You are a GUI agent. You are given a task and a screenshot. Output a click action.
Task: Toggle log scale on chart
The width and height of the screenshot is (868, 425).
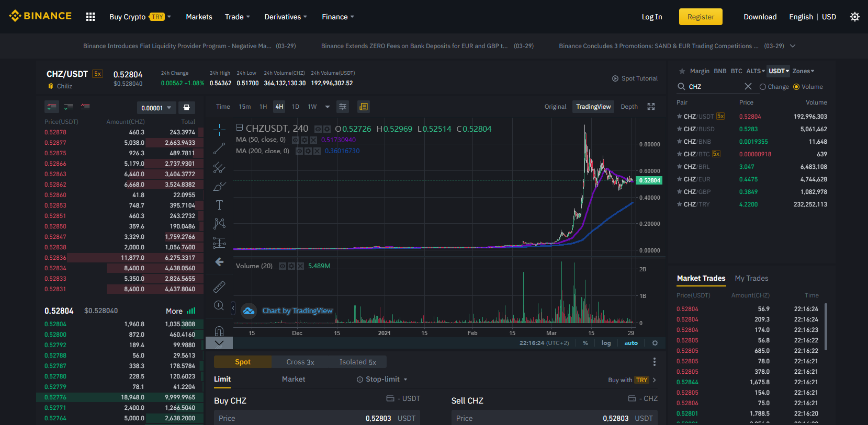point(606,343)
